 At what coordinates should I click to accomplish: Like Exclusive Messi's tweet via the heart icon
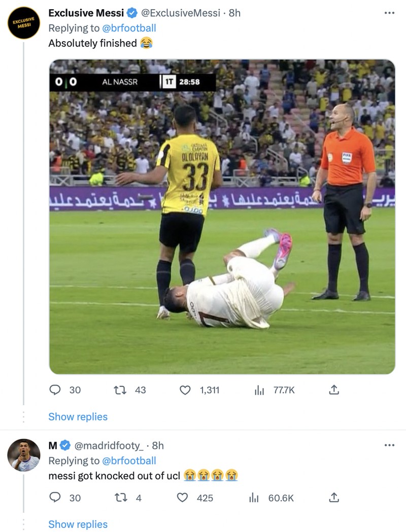click(x=187, y=390)
